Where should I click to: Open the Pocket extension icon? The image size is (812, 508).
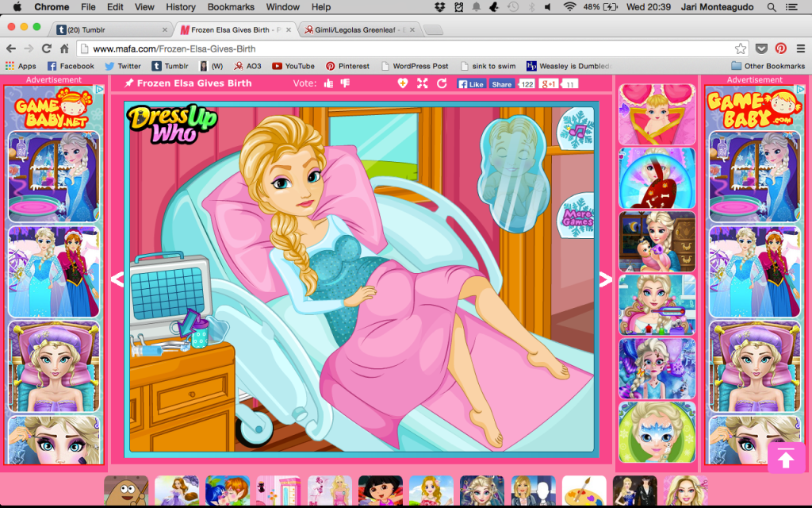tap(761, 48)
